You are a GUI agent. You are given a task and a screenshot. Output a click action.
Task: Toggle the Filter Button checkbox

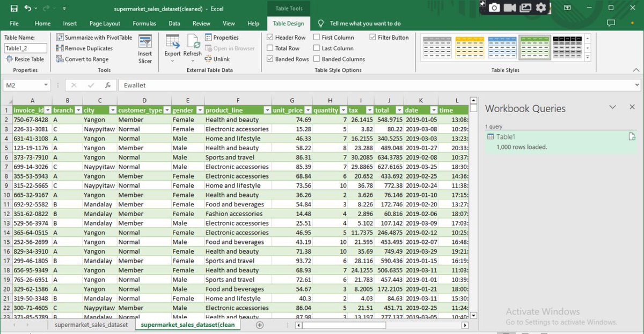(373, 38)
